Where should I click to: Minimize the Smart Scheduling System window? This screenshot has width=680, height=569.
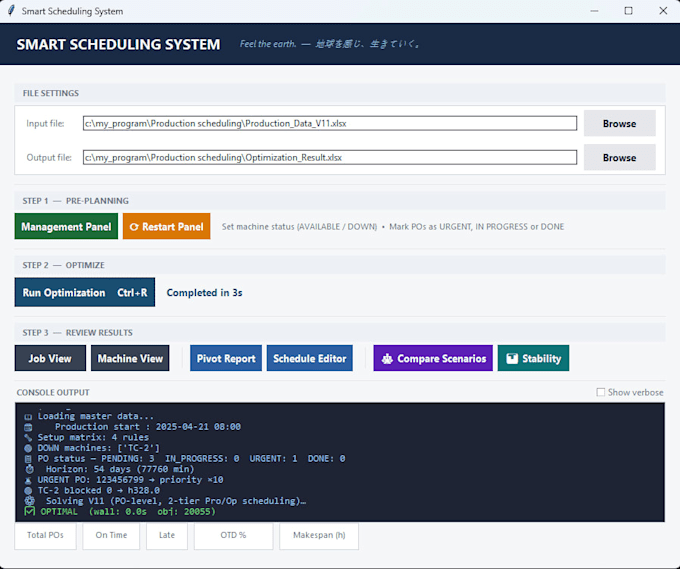[595, 11]
